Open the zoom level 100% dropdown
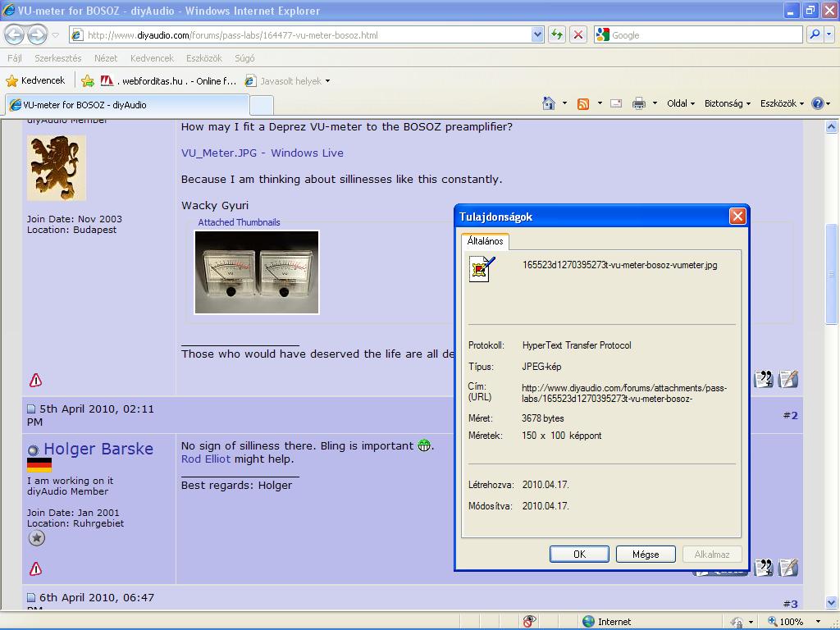The height and width of the screenshot is (630, 840). (x=818, y=622)
